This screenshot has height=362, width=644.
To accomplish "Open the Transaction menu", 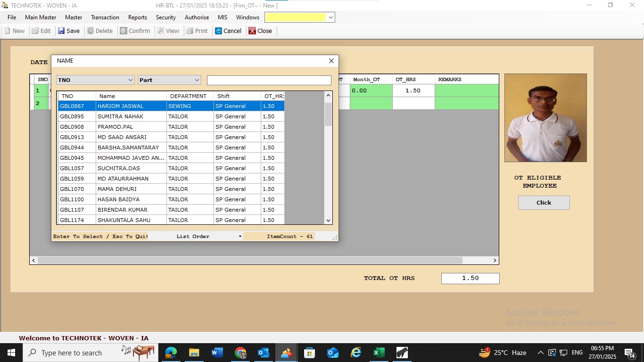I will pyautogui.click(x=105, y=17).
